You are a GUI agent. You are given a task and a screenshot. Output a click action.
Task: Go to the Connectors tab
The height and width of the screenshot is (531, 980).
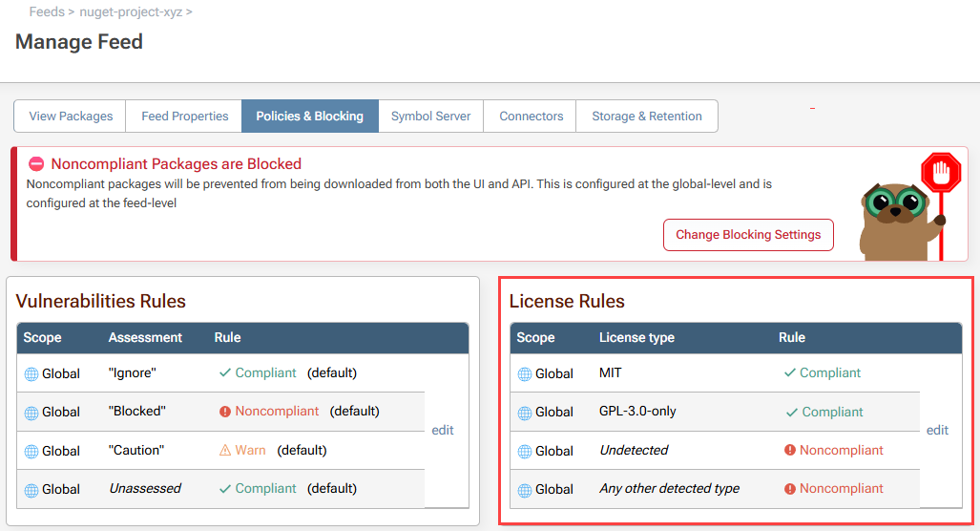point(532,117)
